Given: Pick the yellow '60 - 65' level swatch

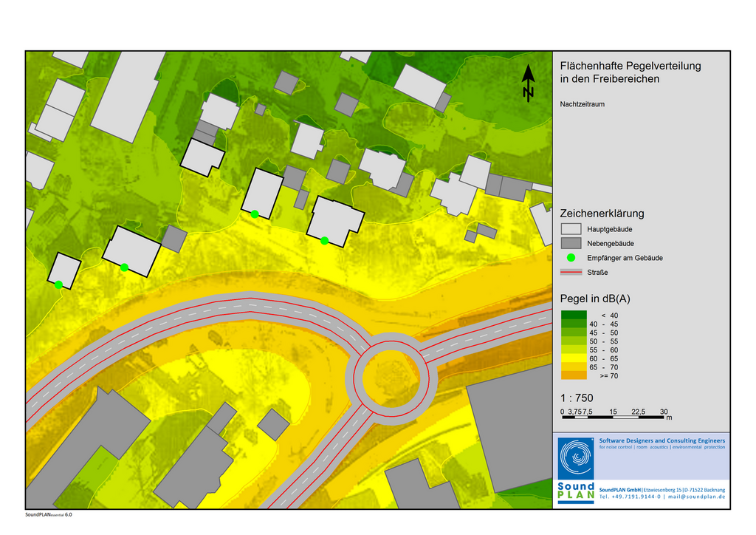Looking at the screenshot, I should 574,358.
